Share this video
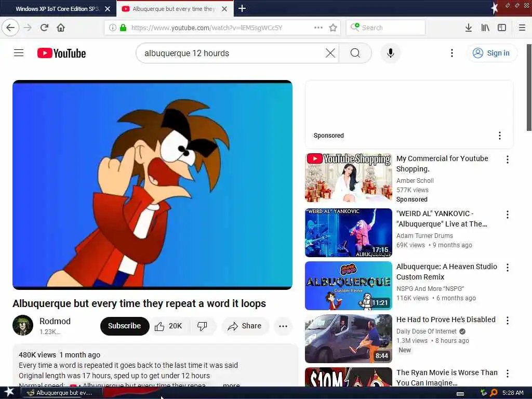Image resolution: width=532 pixels, height=399 pixels. tap(245, 326)
